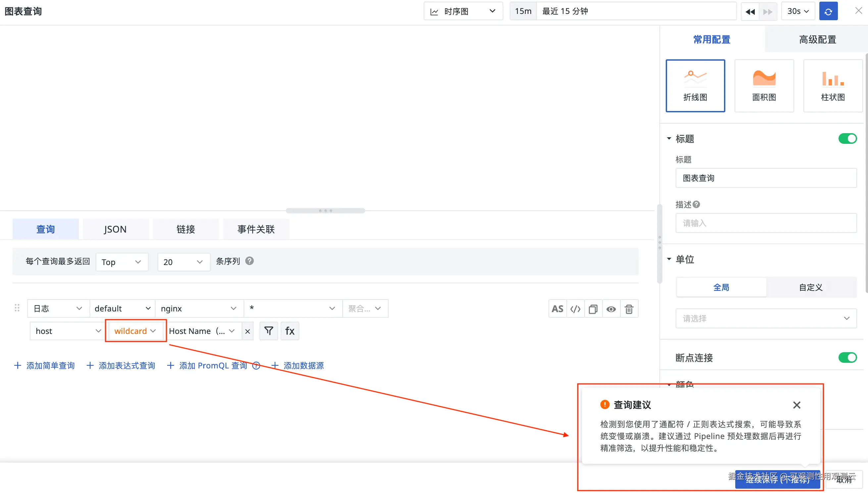Switch to the JSON tab
Screen dimensions: 868x493
coord(115,229)
